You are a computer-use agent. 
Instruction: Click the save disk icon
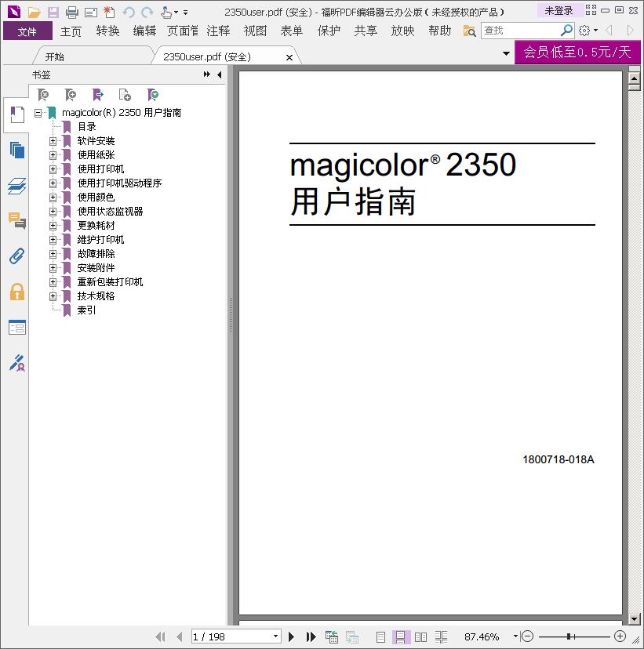pyautogui.click(x=53, y=13)
